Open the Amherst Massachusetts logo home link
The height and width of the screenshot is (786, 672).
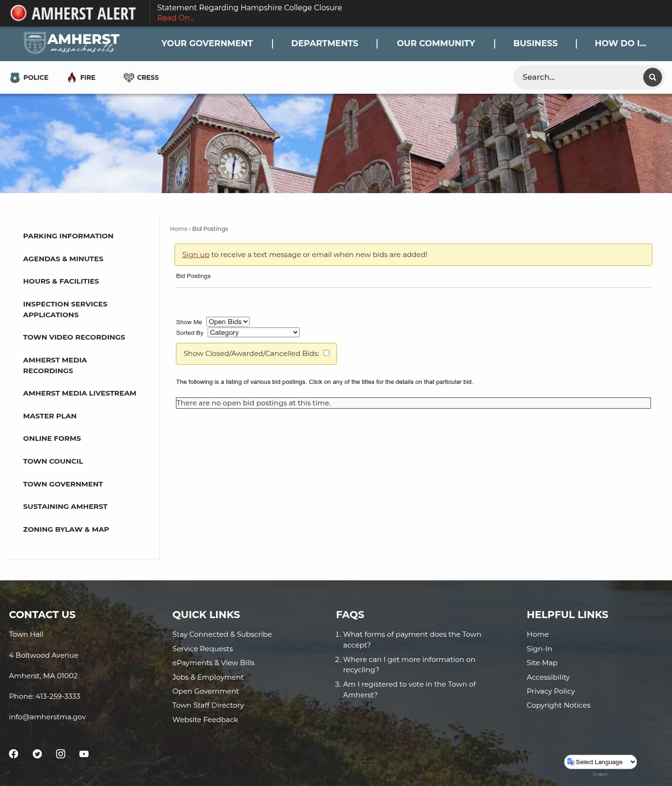pos(71,43)
